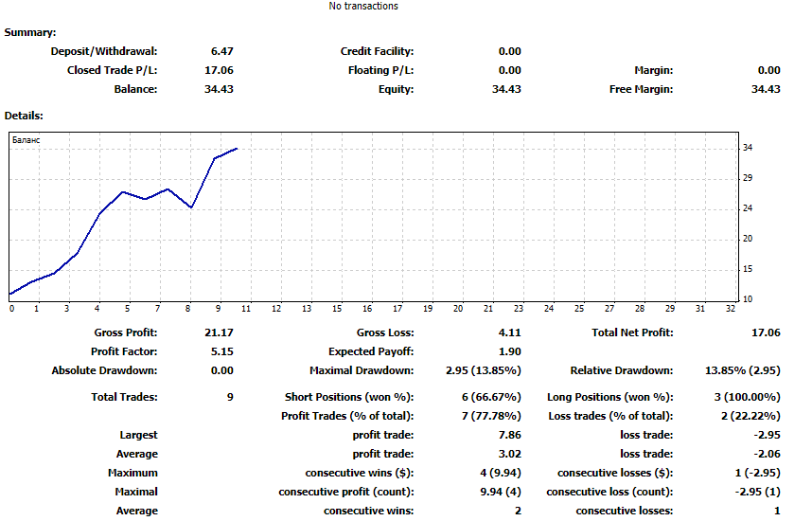Viewport: 812px width, 521px height.
Task: Click consecutive loss (count) value -2.95 (1)
Action: point(757,492)
